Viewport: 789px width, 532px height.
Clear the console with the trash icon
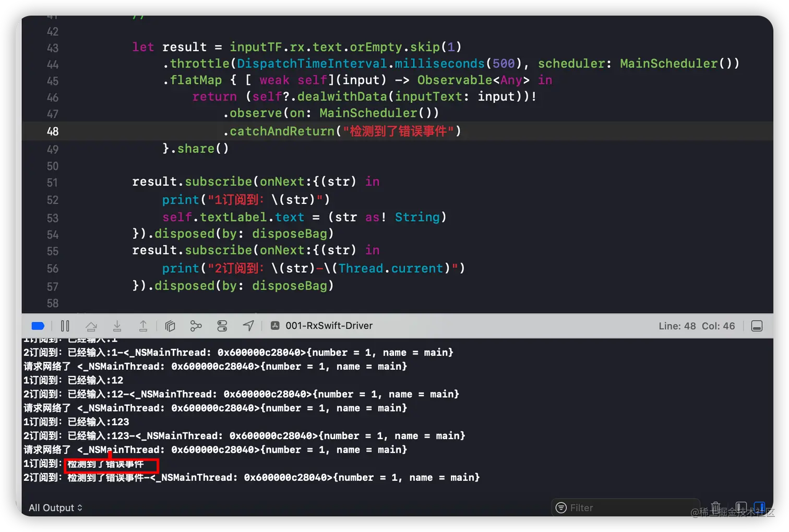point(716,507)
